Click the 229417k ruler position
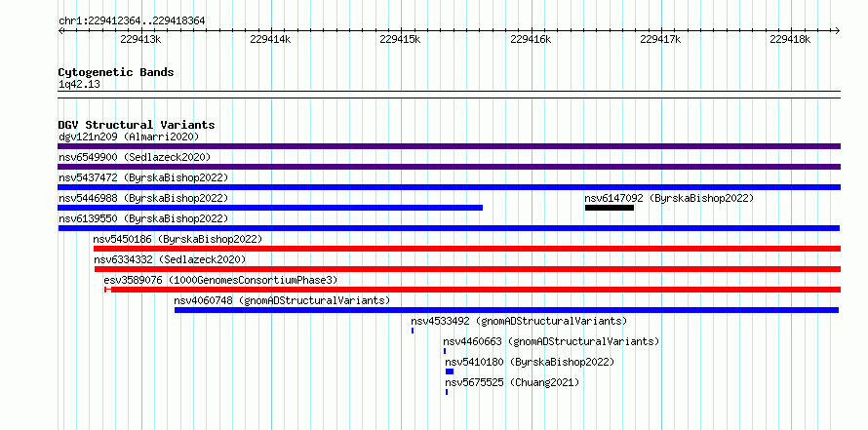This screenshot has width=868, height=430. pos(660,39)
